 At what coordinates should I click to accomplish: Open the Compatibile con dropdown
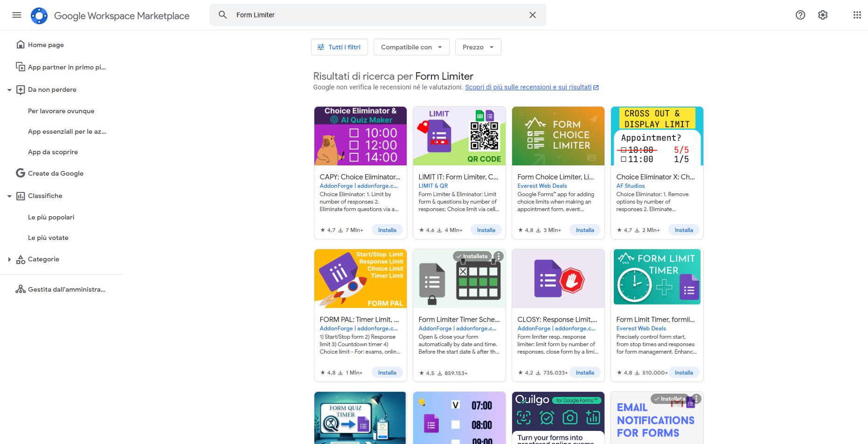pyautogui.click(x=411, y=47)
